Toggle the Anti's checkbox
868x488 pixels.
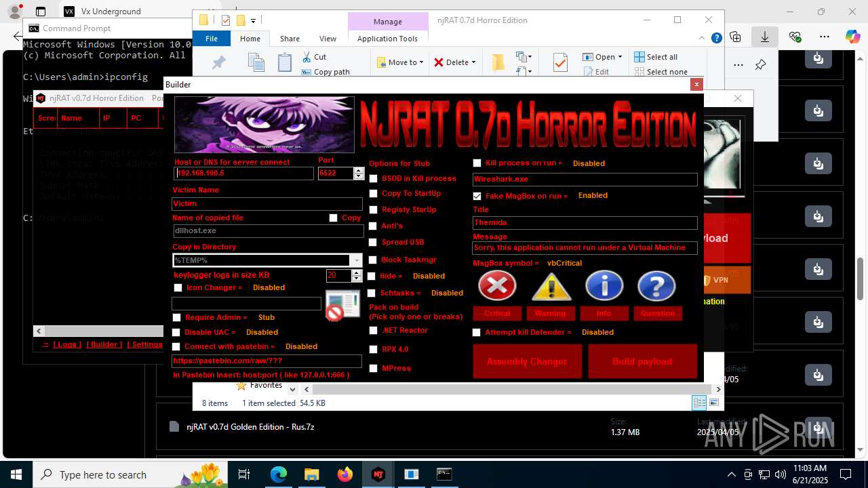click(x=374, y=226)
